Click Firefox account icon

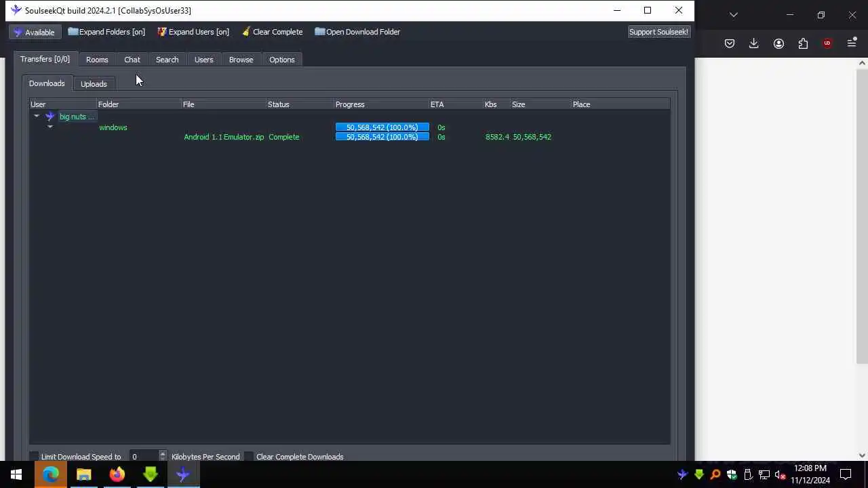(778, 43)
